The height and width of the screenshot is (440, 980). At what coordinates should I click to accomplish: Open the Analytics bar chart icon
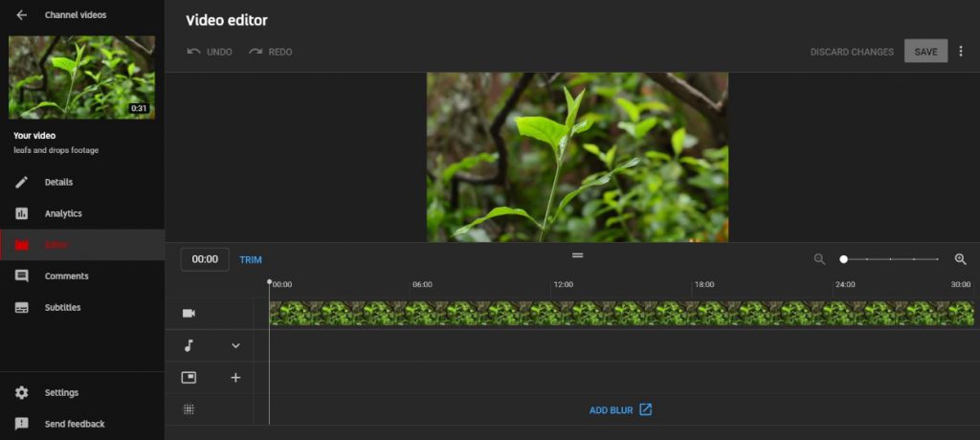[22, 213]
